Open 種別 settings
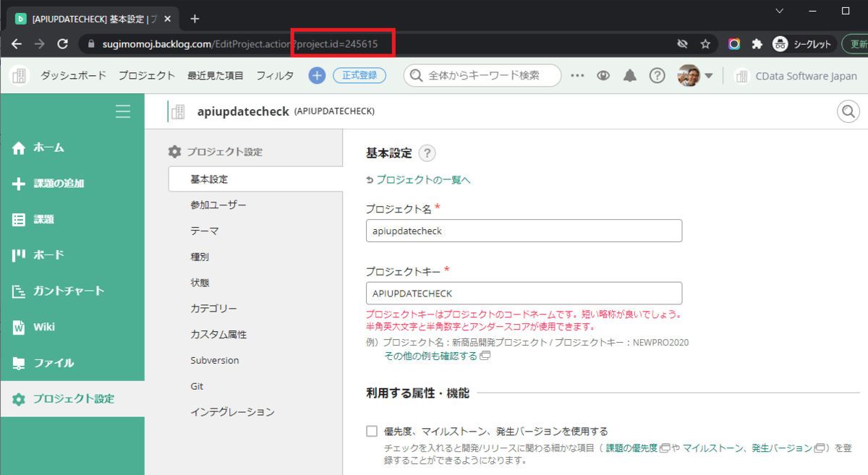 click(x=200, y=257)
